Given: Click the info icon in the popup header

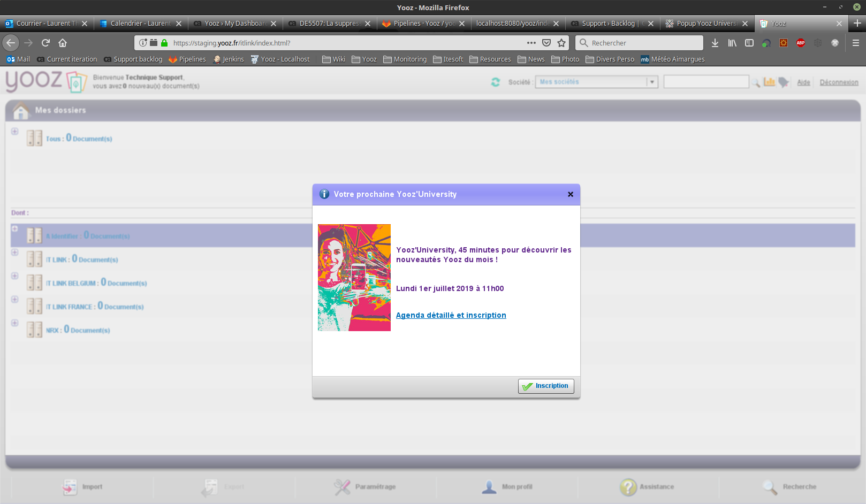Looking at the screenshot, I should coord(324,194).
